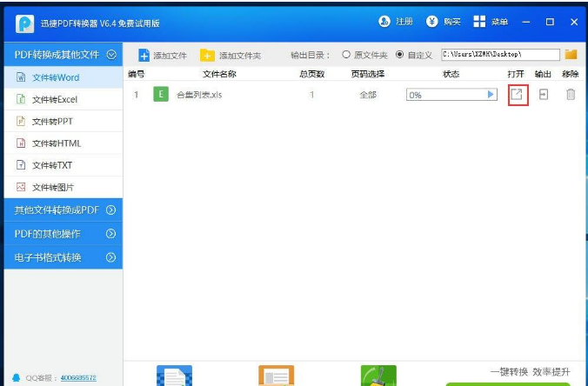Viewport: 588px width, 386px height.
Task: Collapse the PDF转换成其他文件 section
Action: pyautogui.click(x=110, y=55)
